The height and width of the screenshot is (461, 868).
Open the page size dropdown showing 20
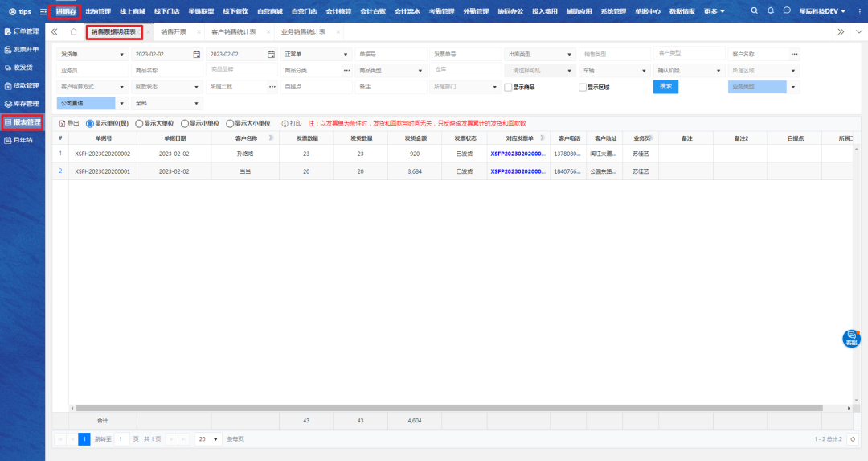tap(208, 439)
